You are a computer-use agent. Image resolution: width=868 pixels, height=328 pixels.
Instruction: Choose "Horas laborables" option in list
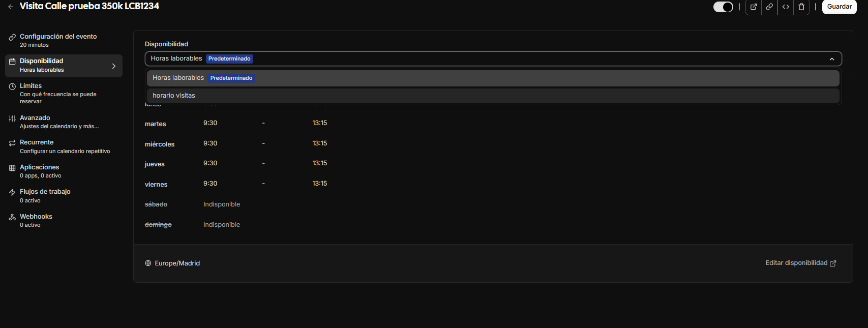178,78
